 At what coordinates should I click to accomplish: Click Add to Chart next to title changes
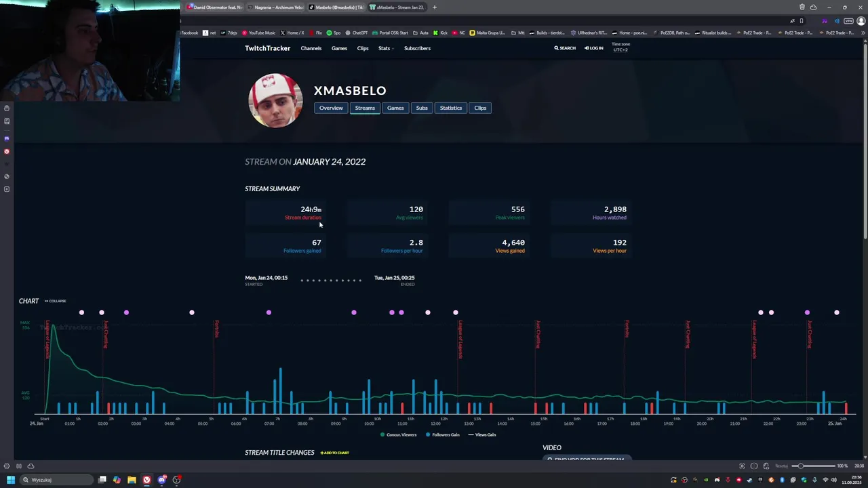(x=335, y=453)
